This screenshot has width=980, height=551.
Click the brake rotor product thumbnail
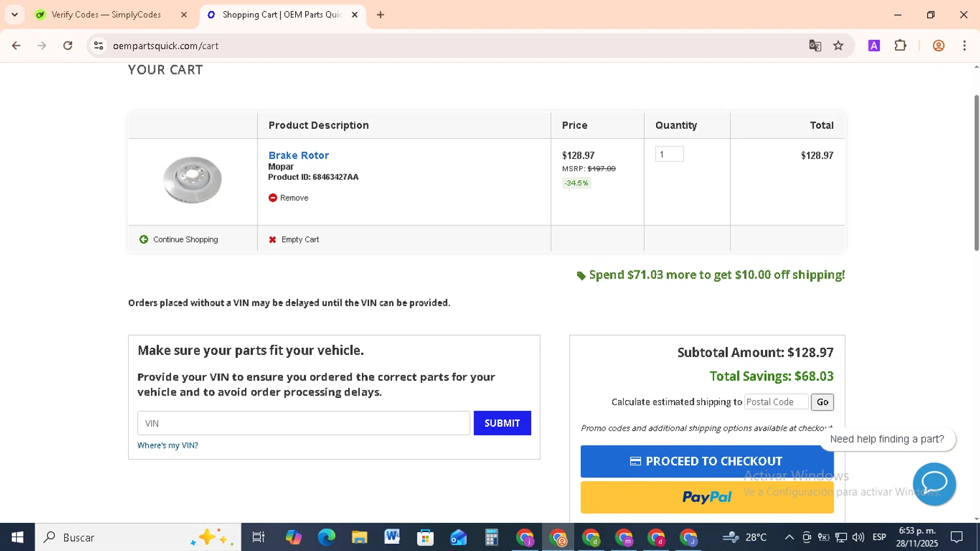coord(192,180)
